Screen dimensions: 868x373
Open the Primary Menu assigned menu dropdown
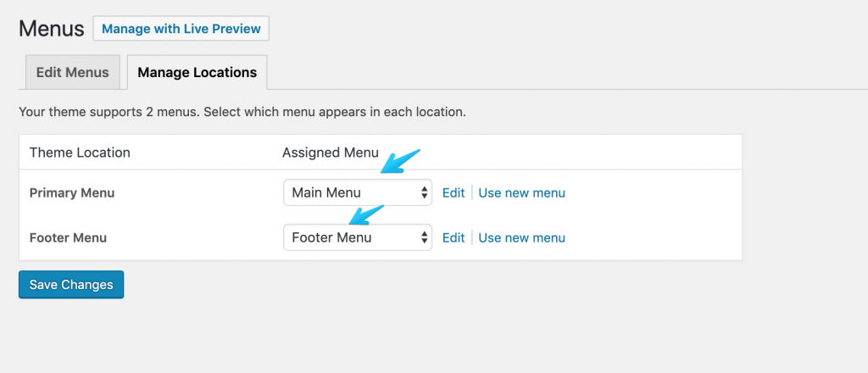(358, 192)
